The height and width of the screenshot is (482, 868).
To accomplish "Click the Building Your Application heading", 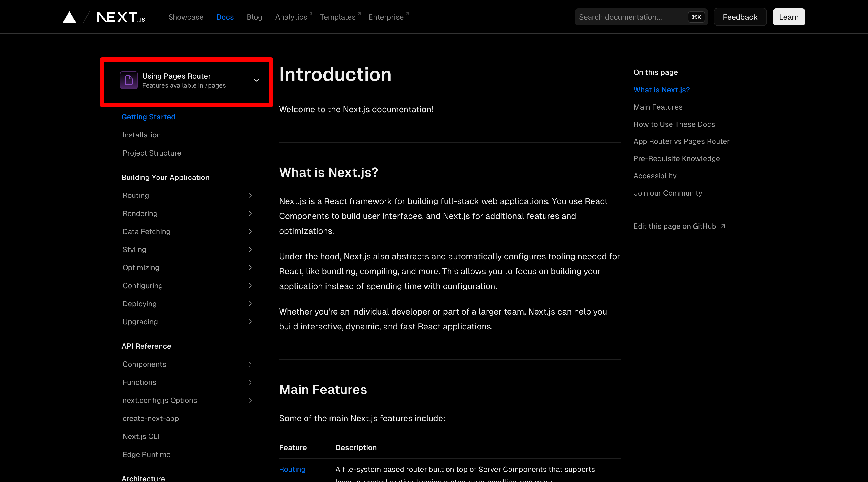I will click(165, 177).
